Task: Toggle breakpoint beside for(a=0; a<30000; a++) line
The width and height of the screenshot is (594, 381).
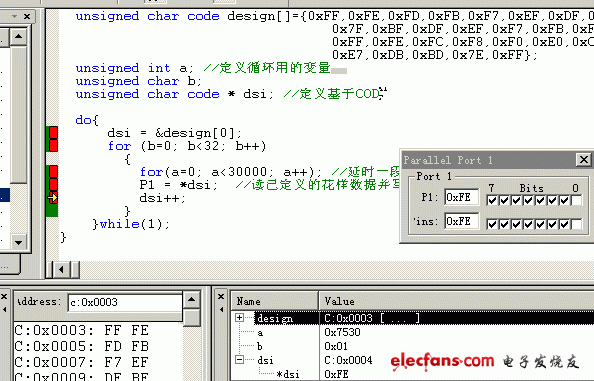Action: coord(53,172)
